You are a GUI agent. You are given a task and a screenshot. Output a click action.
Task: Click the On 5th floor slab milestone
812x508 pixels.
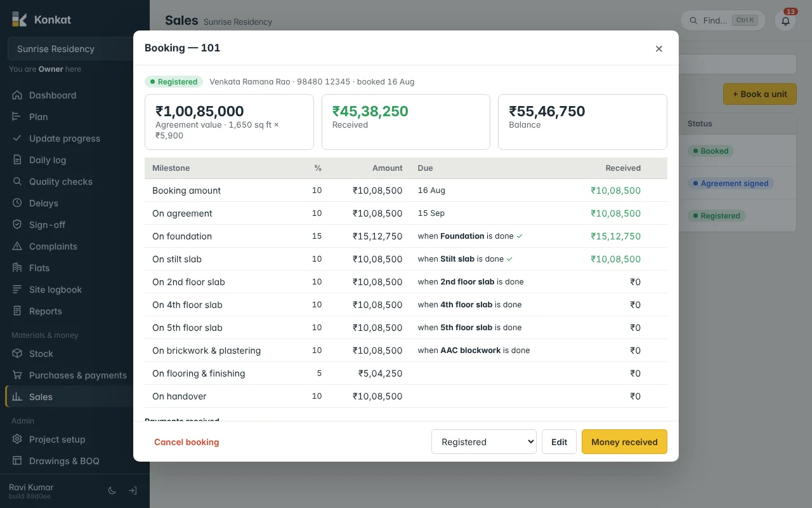coord(187,328)
